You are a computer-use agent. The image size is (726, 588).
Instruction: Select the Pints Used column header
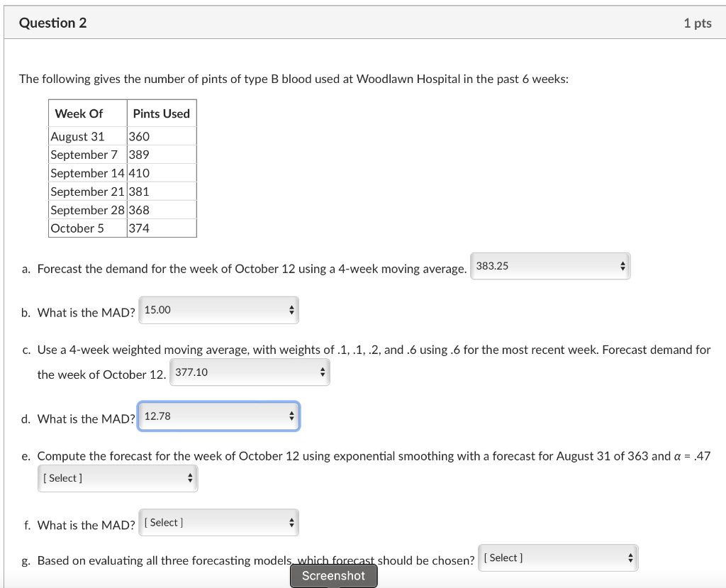pos(162,113)
